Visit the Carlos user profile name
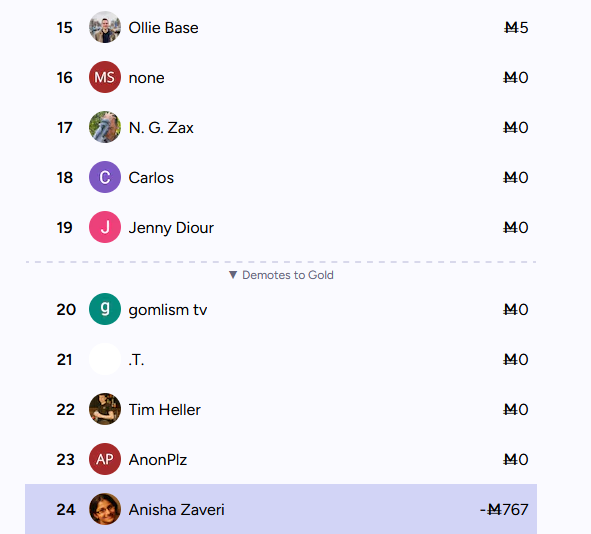Viewport: 591px width, 534px height. [151, 178]
